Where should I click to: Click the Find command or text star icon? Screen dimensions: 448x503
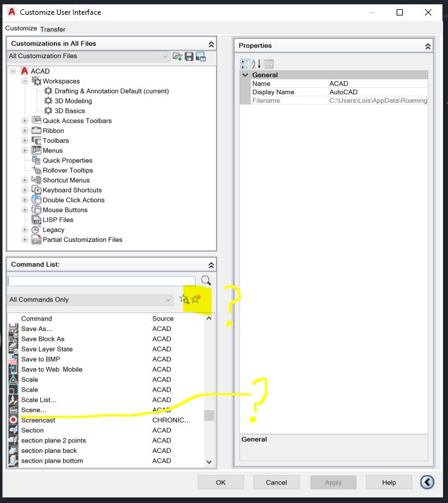coord(184,299)
